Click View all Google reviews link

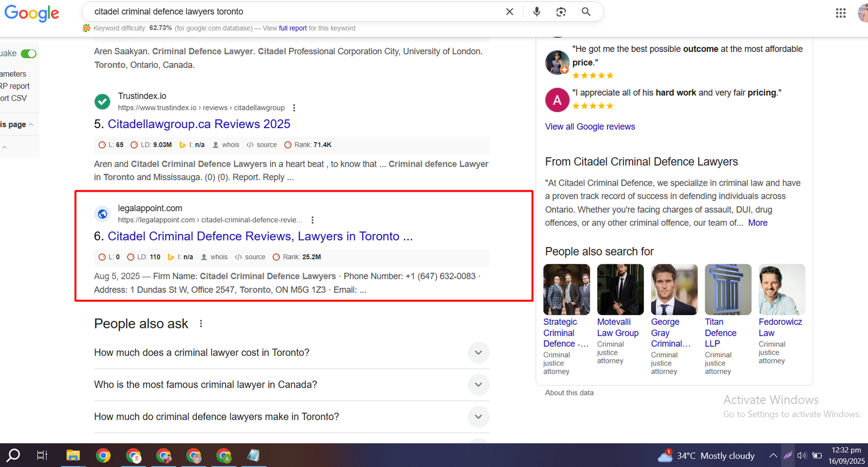point(590,127)
